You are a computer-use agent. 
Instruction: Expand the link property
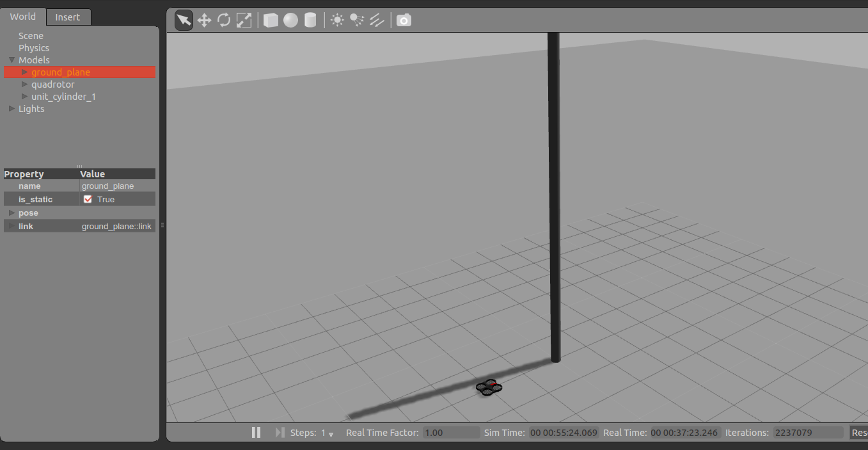[12, 227]
